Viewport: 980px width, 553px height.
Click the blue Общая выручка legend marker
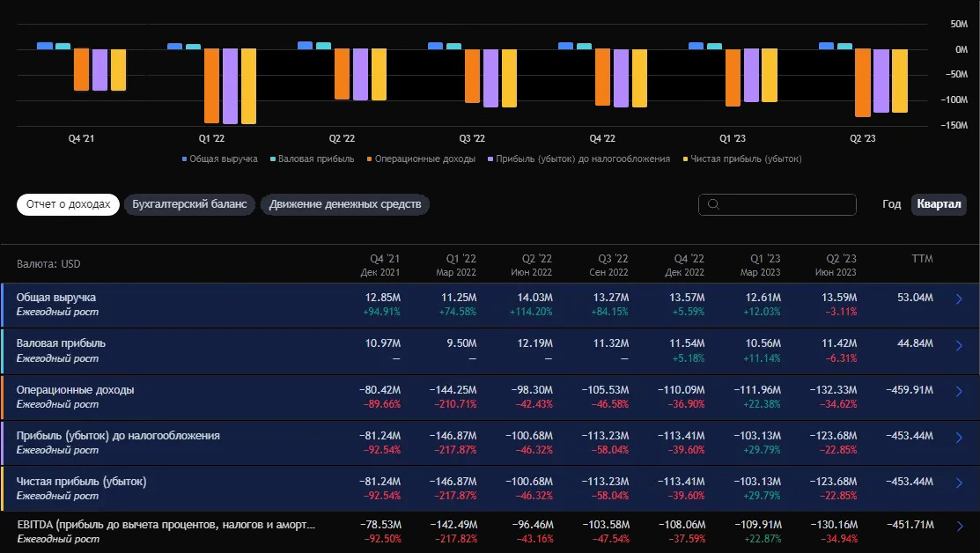[184, 159]
